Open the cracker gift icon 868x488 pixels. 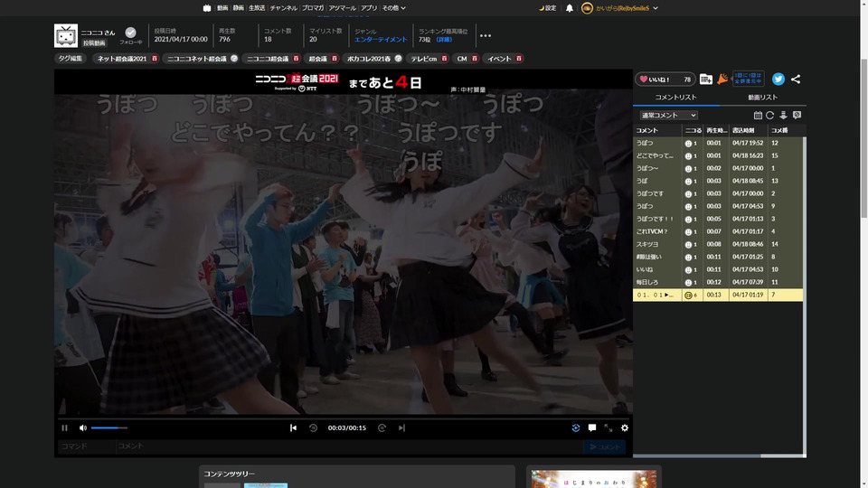pyautogui.click(x=722, y=80)
